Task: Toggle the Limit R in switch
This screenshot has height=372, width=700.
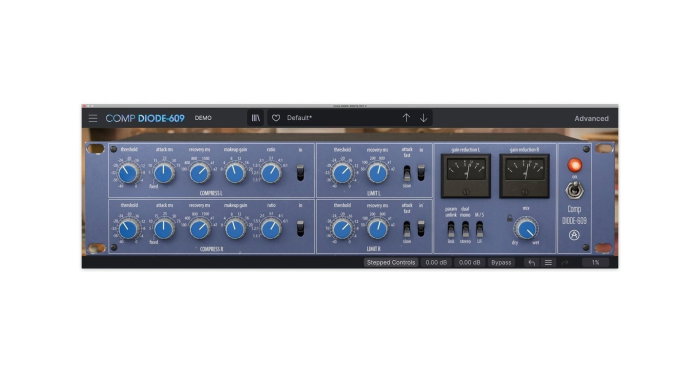Action: click(421, 229)
